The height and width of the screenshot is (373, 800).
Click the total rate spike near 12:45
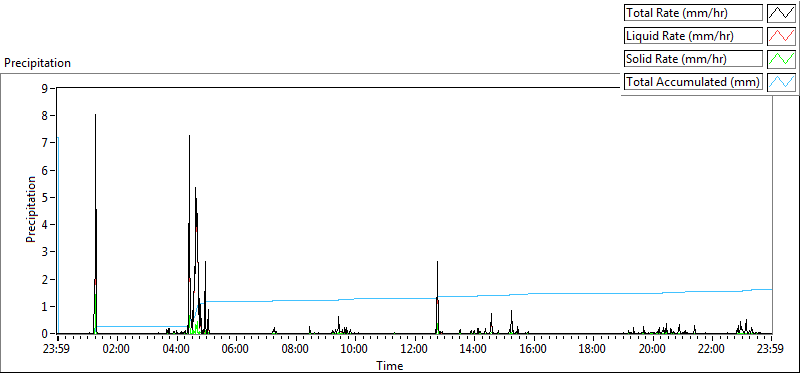[437, 296]
